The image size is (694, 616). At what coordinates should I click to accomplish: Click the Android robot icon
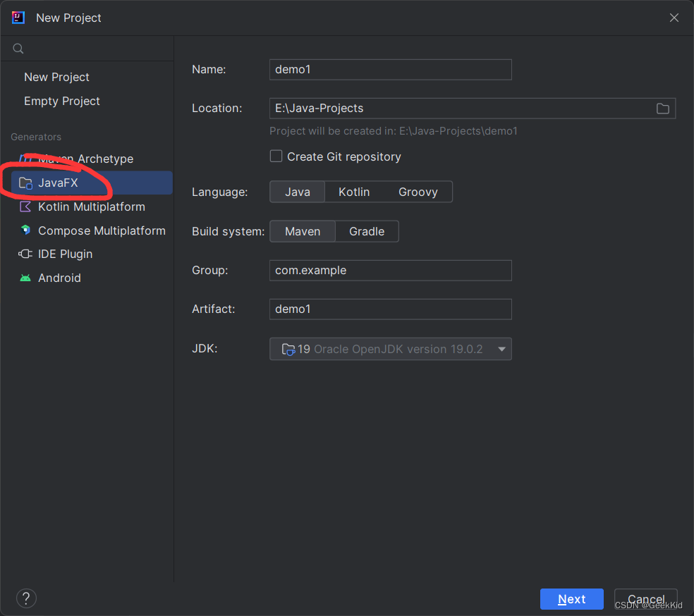[x=25, y=278]
